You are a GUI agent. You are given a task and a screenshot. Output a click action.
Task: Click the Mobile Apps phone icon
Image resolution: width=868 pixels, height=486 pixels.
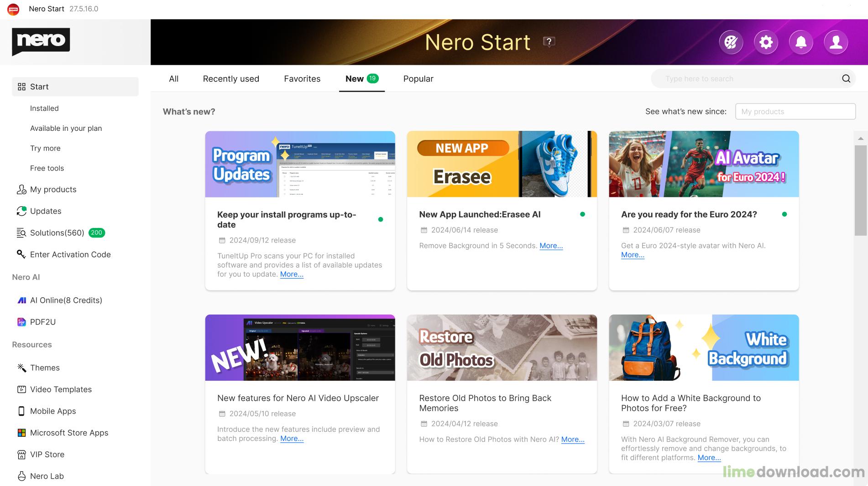(21, 411)
